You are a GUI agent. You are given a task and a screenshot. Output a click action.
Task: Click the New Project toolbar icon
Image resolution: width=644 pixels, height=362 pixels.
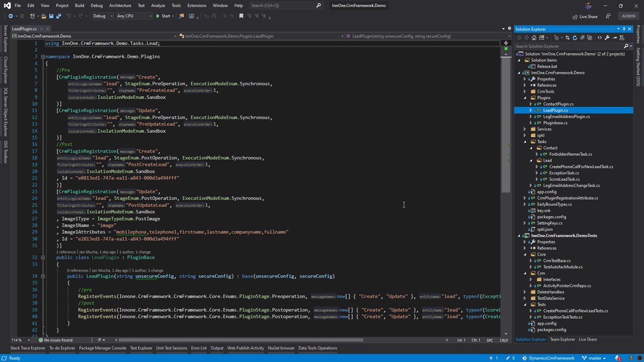tap(32, 16)
